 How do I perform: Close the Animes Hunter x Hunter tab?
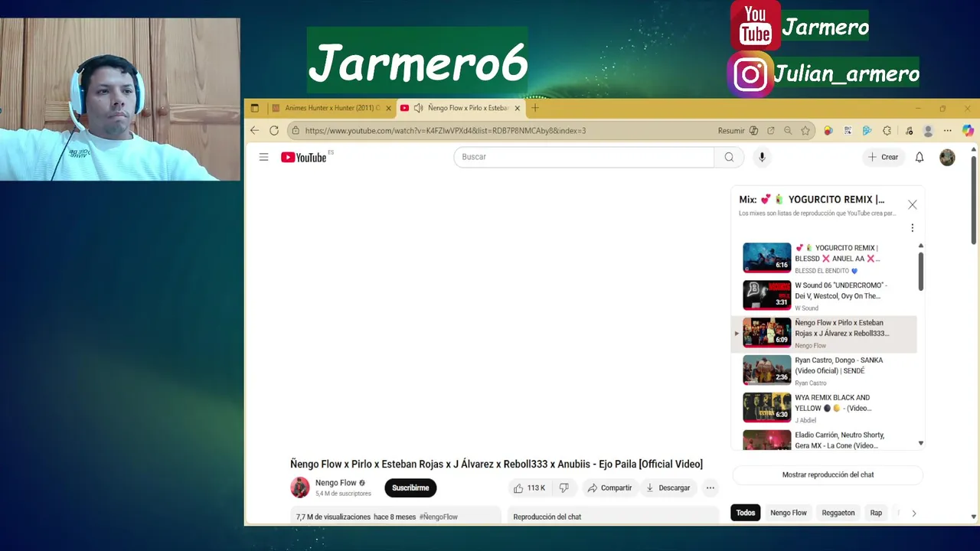coord(388,108)
